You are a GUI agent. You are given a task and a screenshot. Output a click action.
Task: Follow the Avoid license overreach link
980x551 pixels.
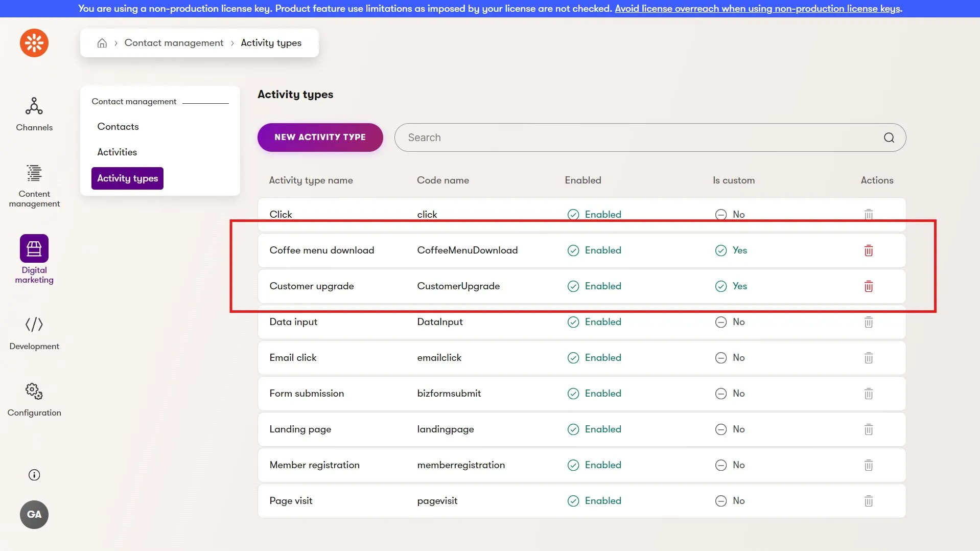[x=758, y=9]
